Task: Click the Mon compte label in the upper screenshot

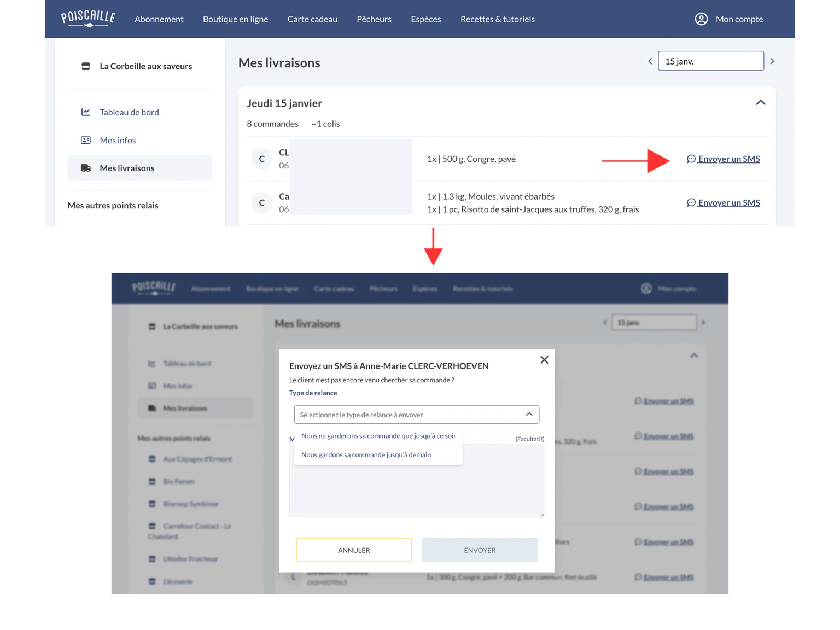Action: tap(739, 19)
